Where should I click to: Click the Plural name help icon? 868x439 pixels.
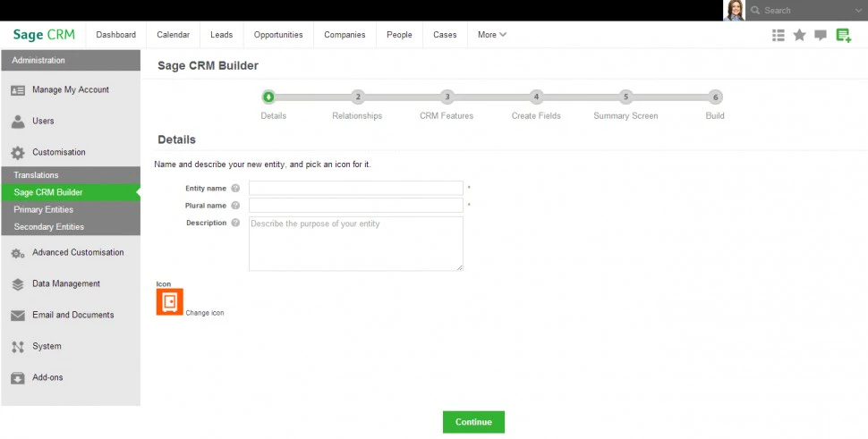(x=235, y=206)
